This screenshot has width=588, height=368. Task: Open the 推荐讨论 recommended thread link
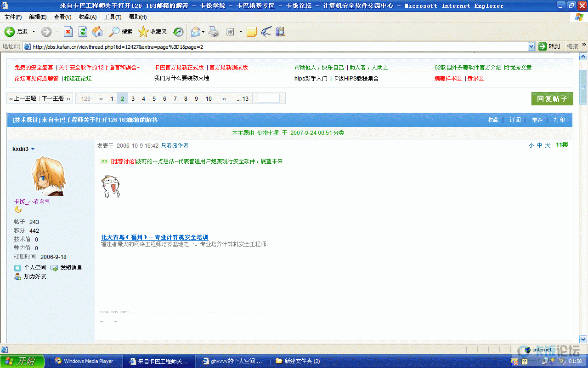click(197, 161)
